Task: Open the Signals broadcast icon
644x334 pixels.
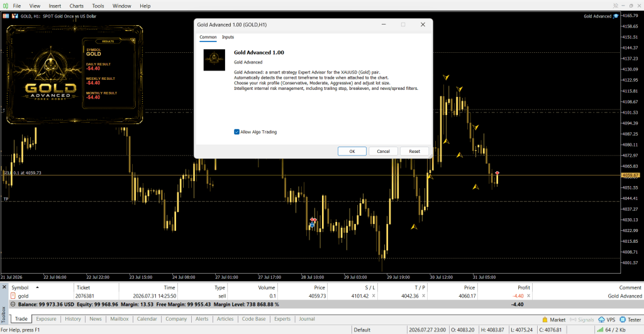Action: [574, 320]
